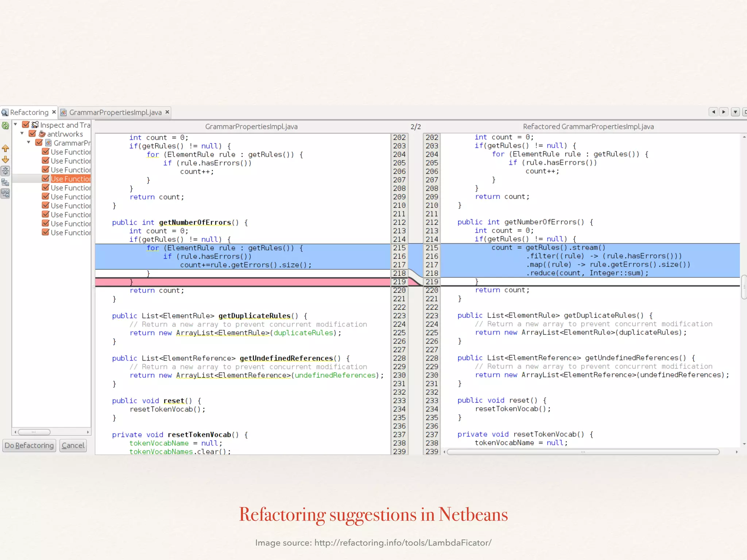
Task: Click getDuplicateRules method name in the left pane
Action: (254, 316)
